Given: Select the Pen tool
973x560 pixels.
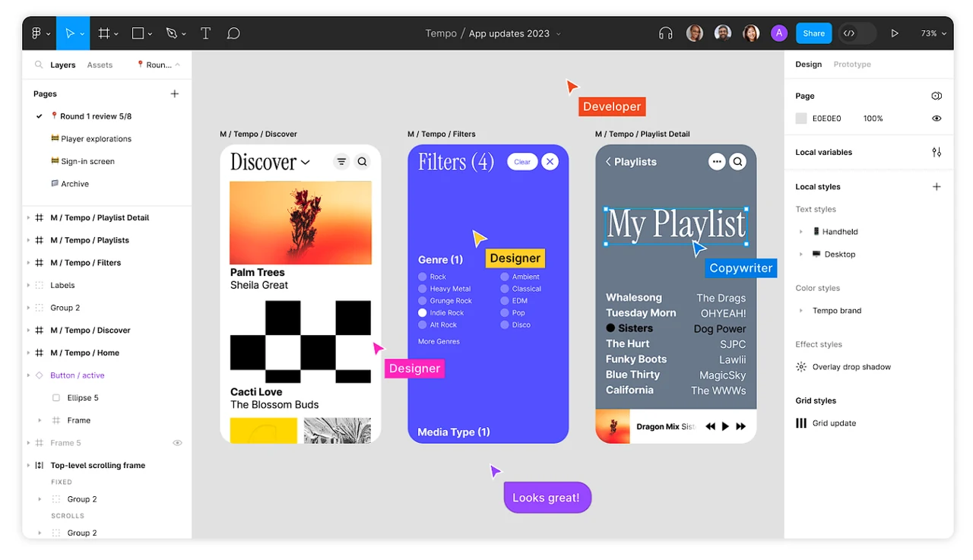Looking at the screenshot, I should point(172,33).
